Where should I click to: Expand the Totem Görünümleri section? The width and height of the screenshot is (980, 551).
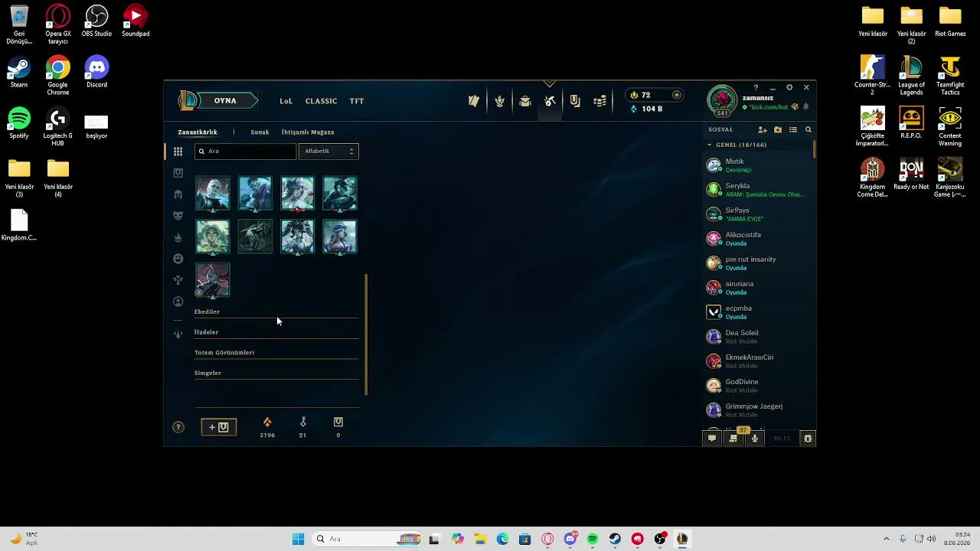tap(276, 353)
